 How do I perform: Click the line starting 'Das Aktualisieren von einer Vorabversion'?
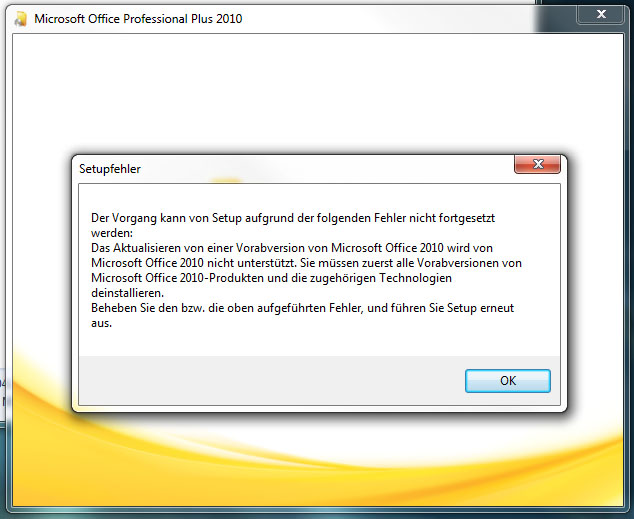click(x=292, y=248)
